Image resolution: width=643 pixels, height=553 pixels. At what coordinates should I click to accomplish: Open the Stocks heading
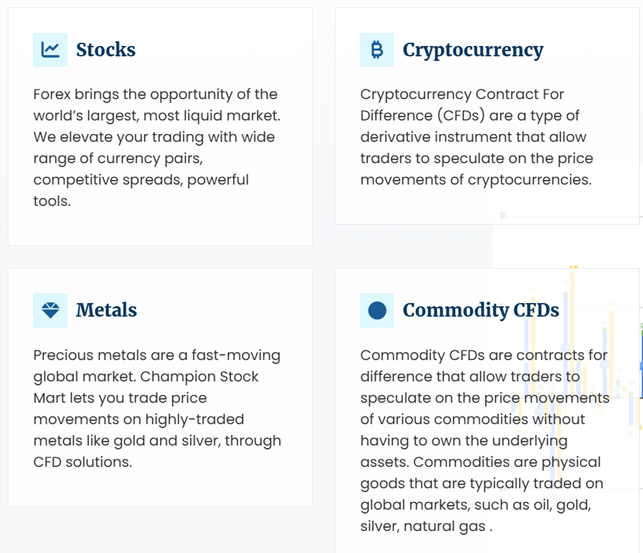click(x=105, y=50)
